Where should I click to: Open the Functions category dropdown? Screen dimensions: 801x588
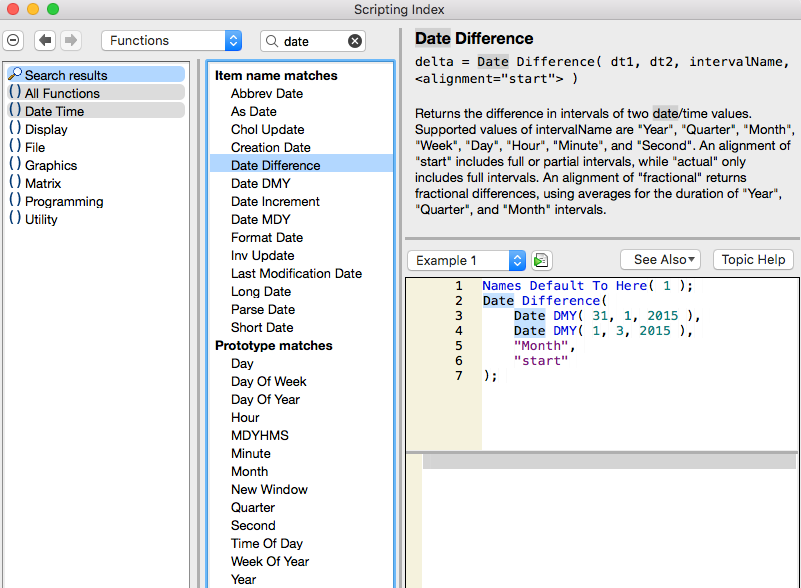click(x=171, y=41)
